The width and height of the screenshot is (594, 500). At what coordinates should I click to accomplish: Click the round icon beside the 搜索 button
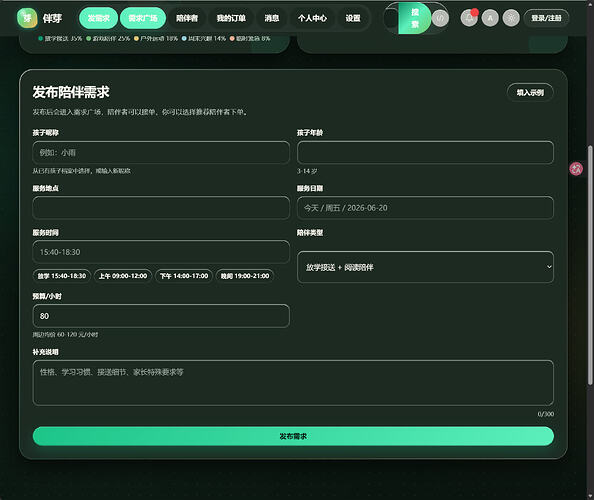[440, 18]
